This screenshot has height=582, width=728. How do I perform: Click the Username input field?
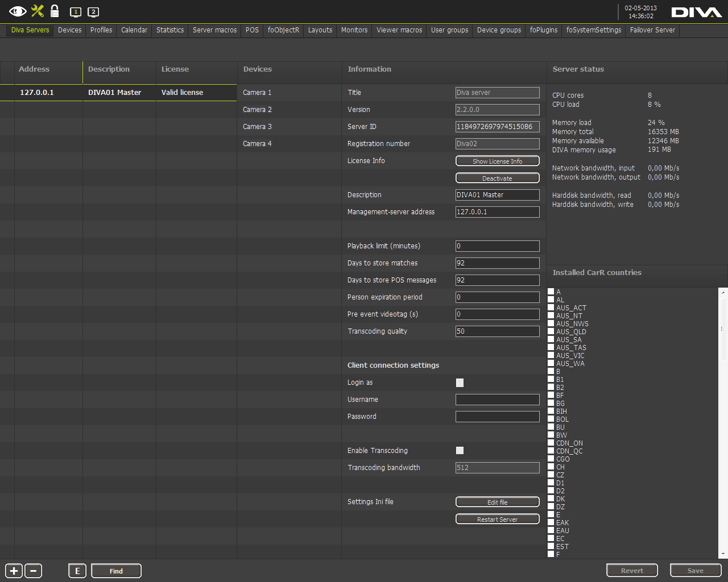pyautogui.click(x=498, y=400)
